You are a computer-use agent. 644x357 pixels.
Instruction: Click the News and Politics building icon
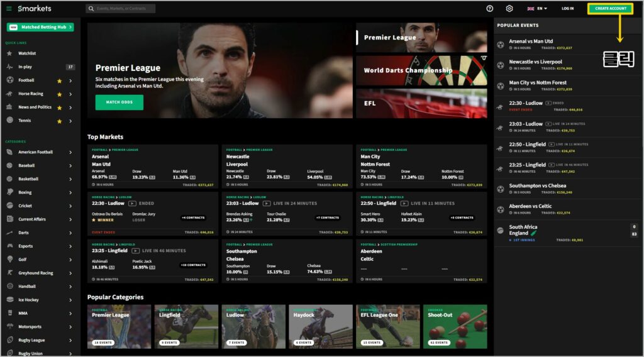pyautogui.click(x=9, y=107)
